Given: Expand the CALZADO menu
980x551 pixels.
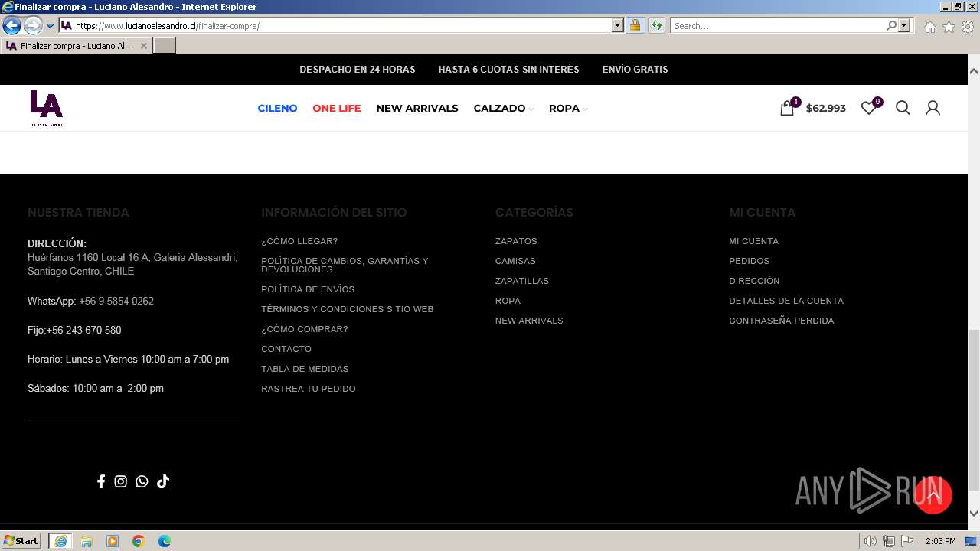Looking at the screenshot, I should click(x=503, y=108).
